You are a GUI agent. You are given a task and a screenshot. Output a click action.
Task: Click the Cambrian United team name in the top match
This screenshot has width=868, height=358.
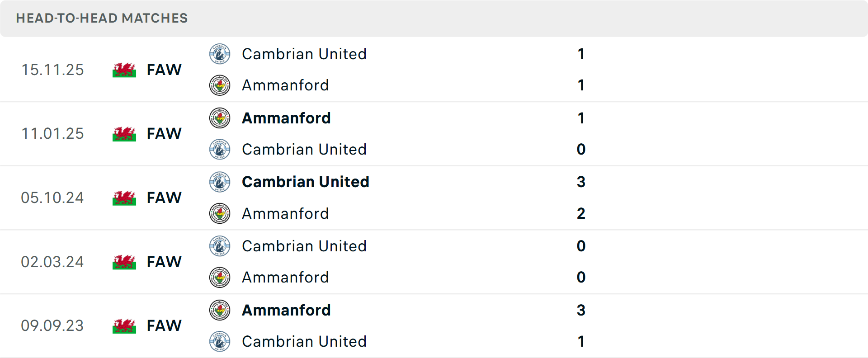[305, 54]
